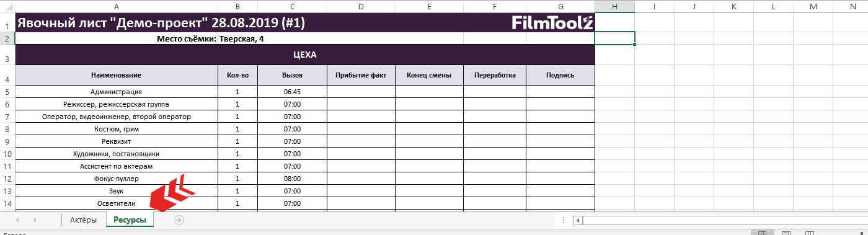Select column H header
The height and width of the screenshot is (235, 868).
(x=614, y=6)
